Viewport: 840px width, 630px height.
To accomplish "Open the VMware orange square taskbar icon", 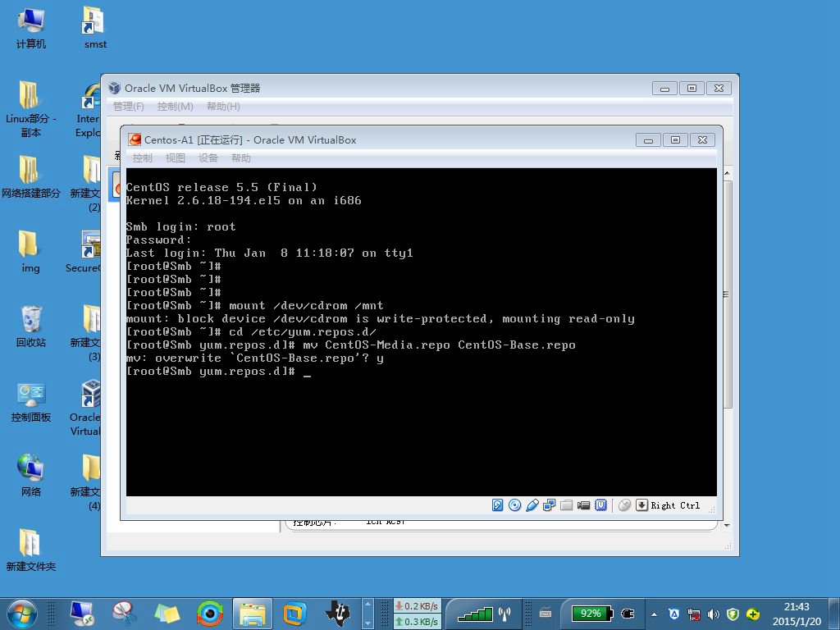I will pyautogui.click(x=294, y=614).
